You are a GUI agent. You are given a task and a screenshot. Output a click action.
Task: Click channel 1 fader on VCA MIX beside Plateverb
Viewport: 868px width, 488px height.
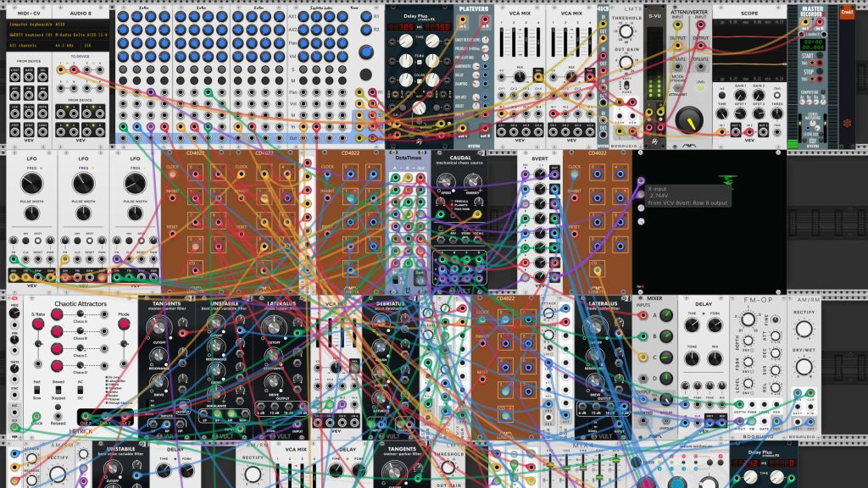pos(502,42)
